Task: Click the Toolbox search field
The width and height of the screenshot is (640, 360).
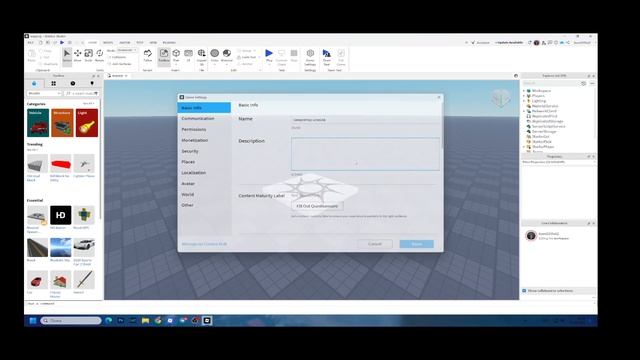Action: click(x=82, y=93)
